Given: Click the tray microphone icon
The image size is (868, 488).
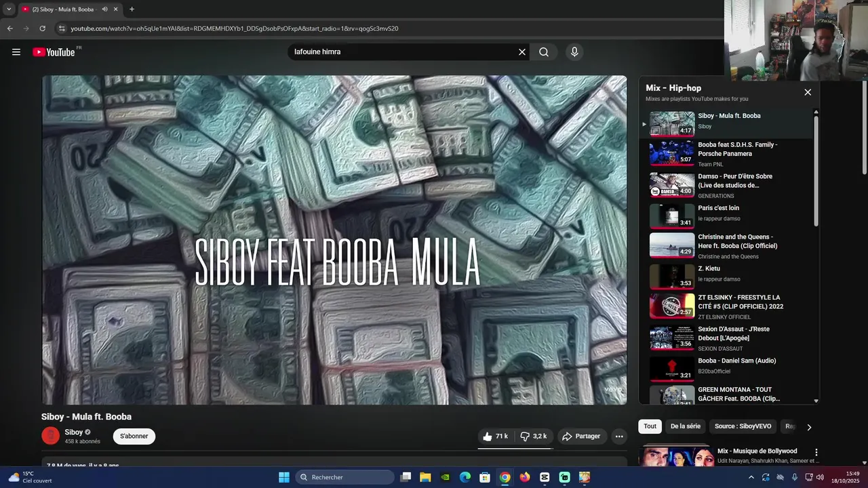Looking at the screenshot, I should 795,477.
